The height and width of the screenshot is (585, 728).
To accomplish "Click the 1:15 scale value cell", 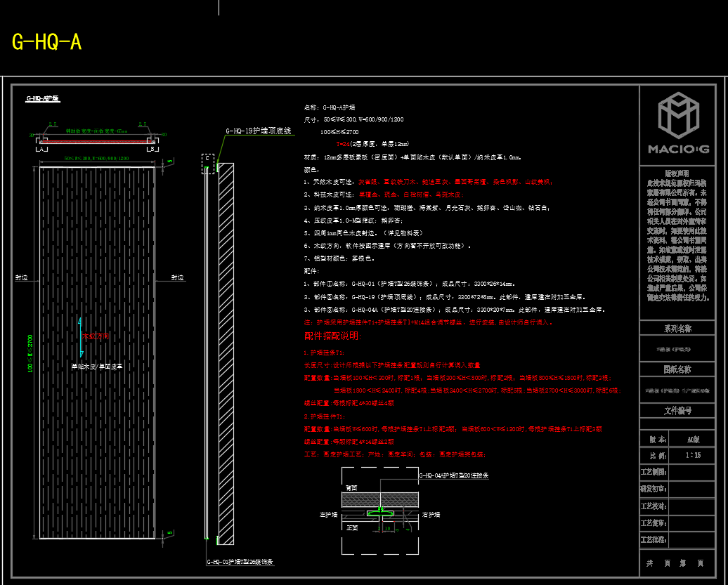I will (692, 455).
